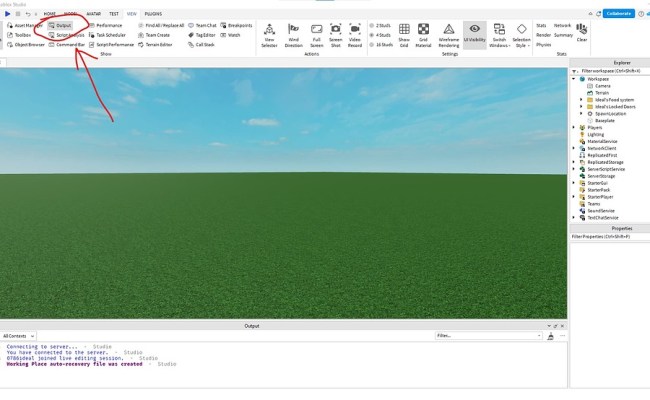Expand the SpawnLocation node
This screenshot has height=400, width=650.
click(581, 114)
